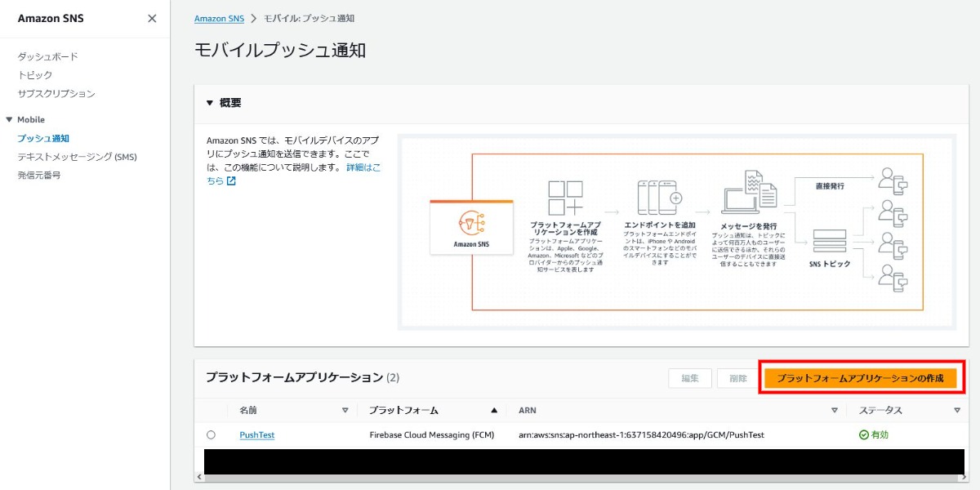
Task: Open the PushTest application link
Action: tap(256, 435)
